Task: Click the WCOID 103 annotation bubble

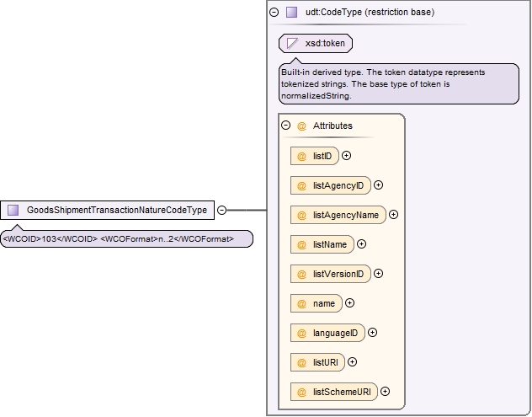Action: [x=126, y=239]
